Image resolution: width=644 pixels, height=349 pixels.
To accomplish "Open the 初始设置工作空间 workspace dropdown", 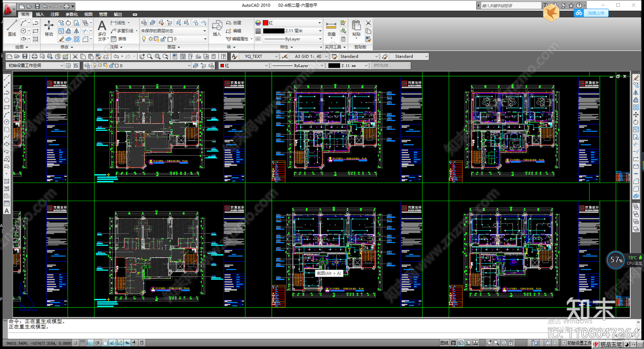I will click(x=36, y=65).
